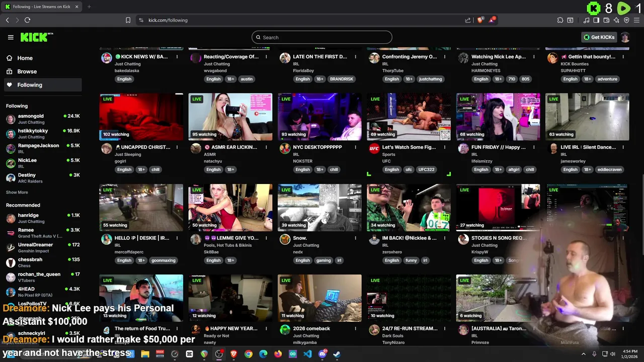Open the extensions puzzle icon
The image size is (644, 362).
tap(560, 20)
